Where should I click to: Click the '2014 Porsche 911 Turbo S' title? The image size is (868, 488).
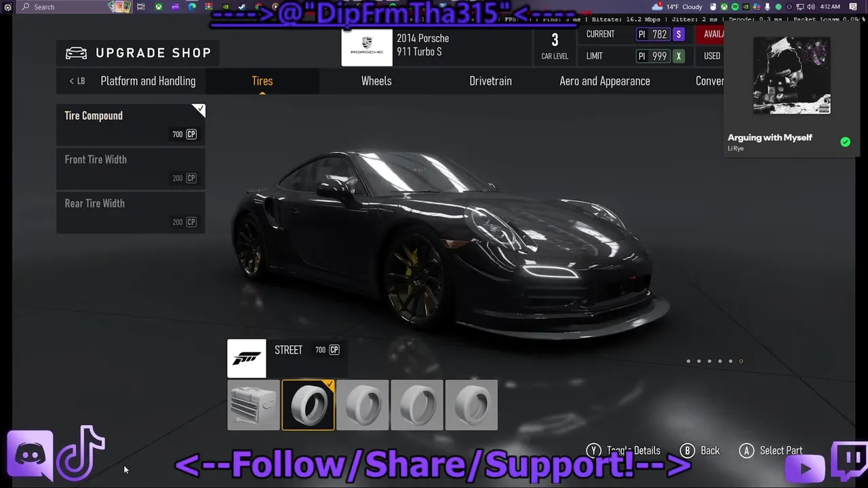click(423, 45)
